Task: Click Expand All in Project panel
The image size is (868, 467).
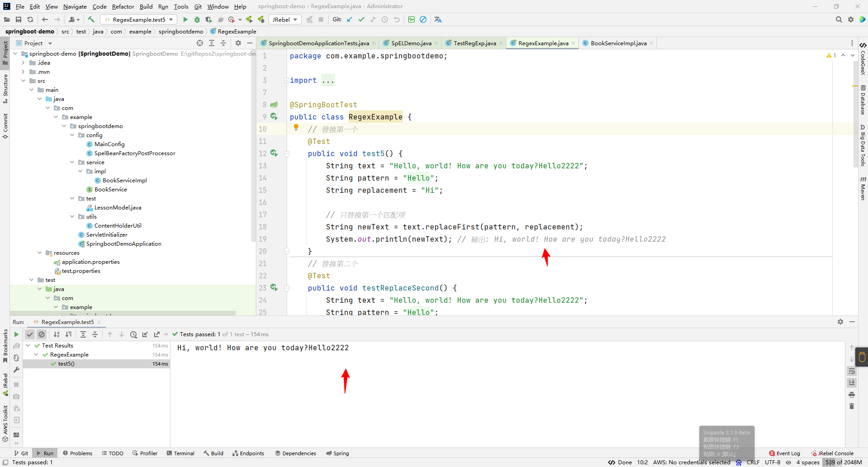Action: (212, 43)
